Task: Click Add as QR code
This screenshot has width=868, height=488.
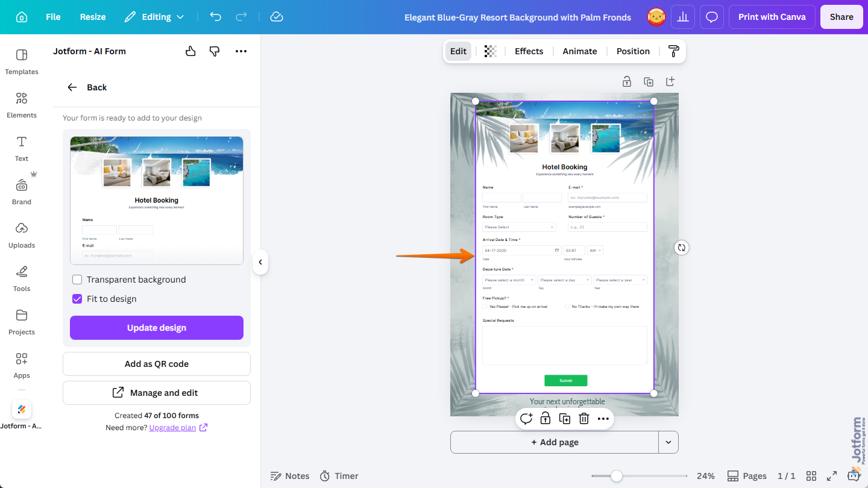Action: pos(157,364)
